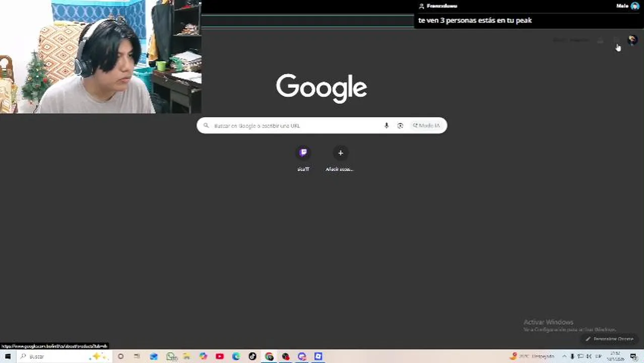Click the Google logo
This screenshot has height=363, width=644.
tap(321, 88)
